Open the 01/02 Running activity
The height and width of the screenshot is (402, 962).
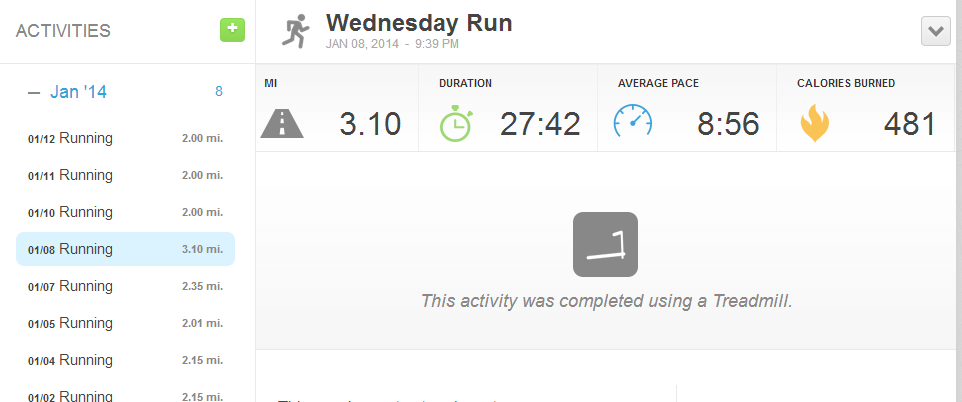tap(125, 394)
